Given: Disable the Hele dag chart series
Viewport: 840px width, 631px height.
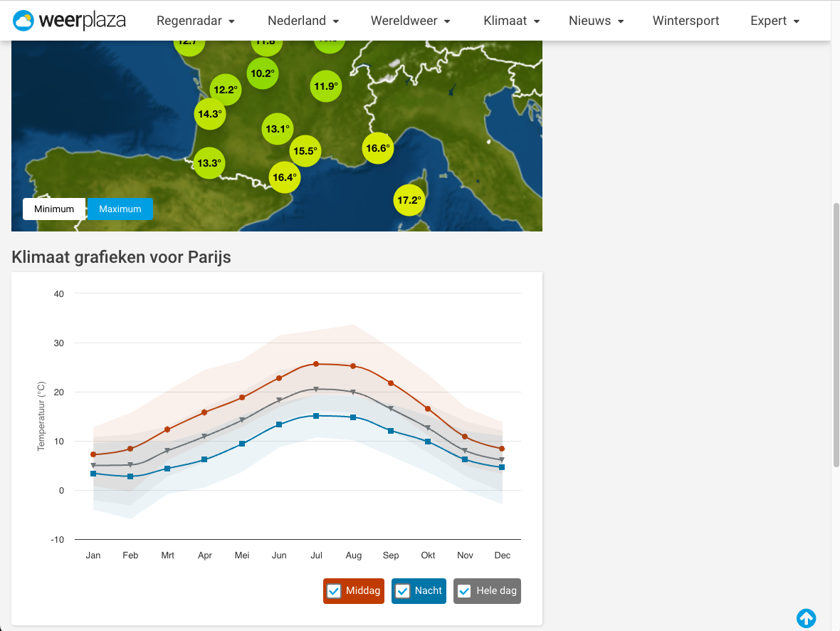Looking at the screenshot, I should point(464,591).
